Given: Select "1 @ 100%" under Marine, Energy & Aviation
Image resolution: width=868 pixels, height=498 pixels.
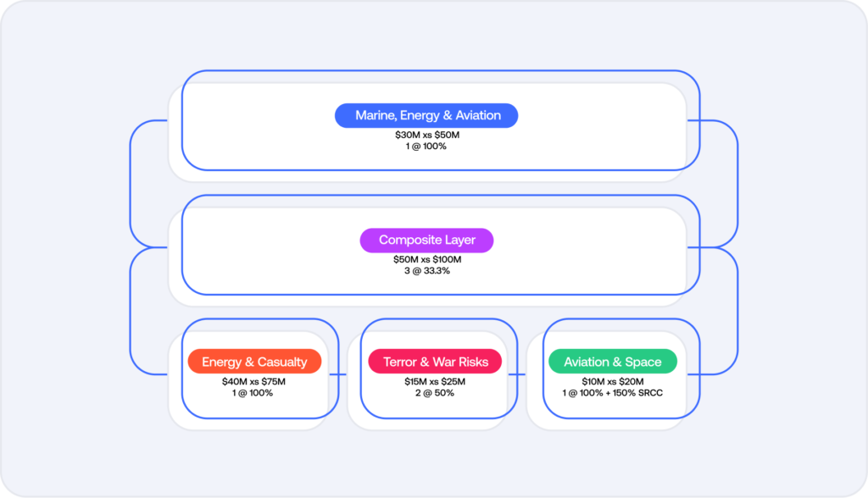Looking at the screenshot, I should click(426, 146).
